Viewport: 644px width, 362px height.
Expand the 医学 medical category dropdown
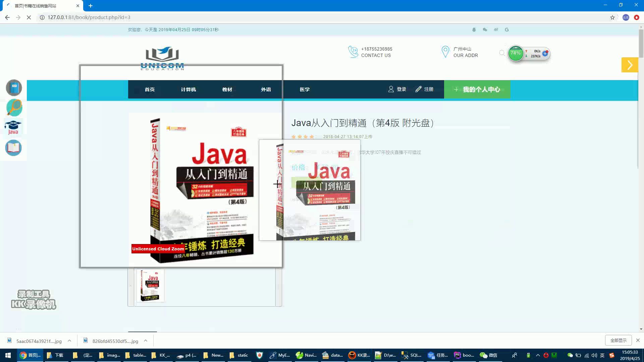[305, 89]
